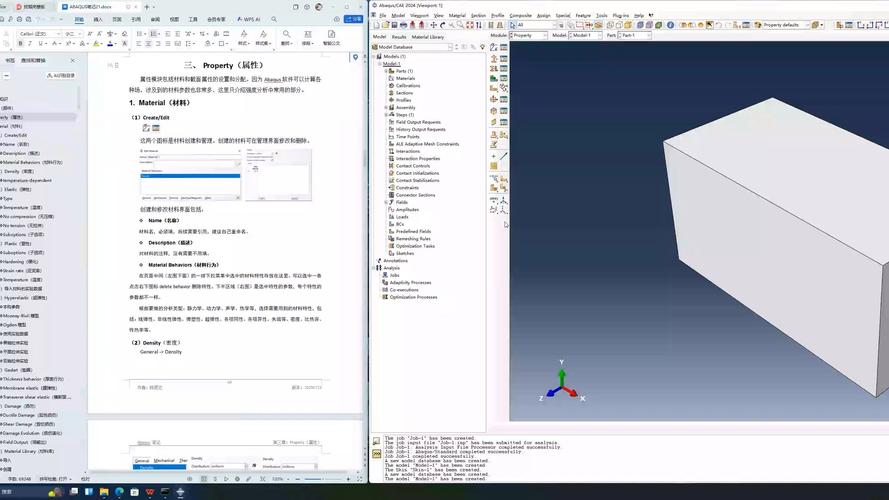Screen dimensions: 889x500
Task: Open the Section Assignment Manager icon
Action: [503, 69]
